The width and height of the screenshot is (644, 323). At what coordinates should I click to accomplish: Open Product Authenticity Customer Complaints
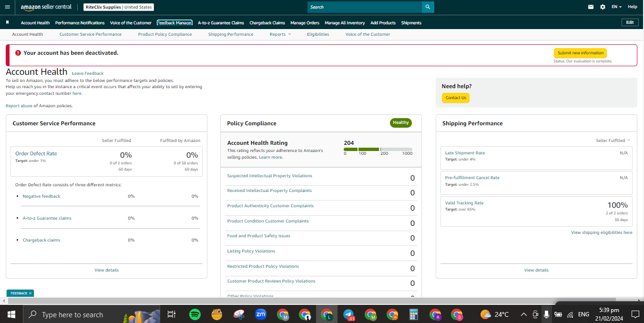coord(270,206)
